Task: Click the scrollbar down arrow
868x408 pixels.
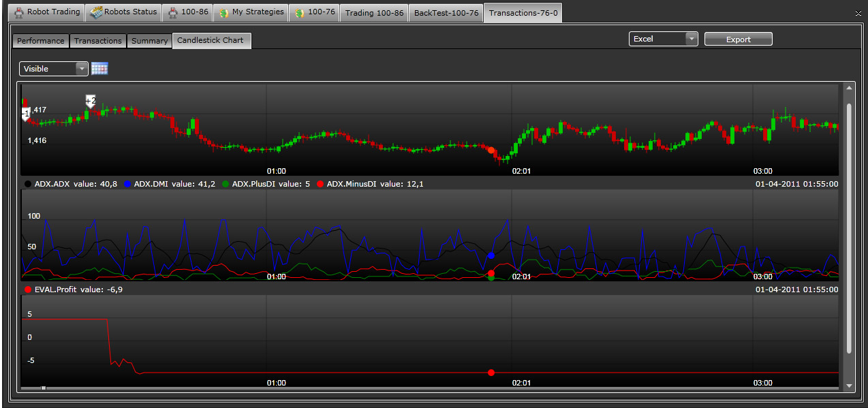Action: 849,386
